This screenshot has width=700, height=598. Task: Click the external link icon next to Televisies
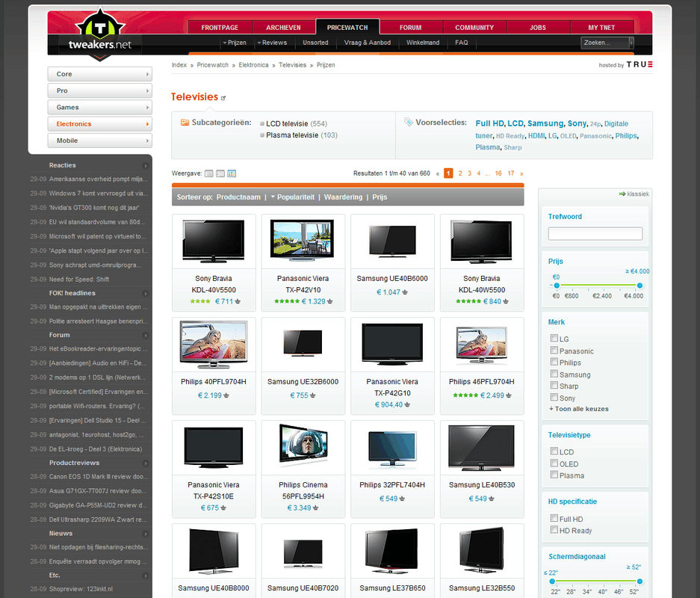223,98
